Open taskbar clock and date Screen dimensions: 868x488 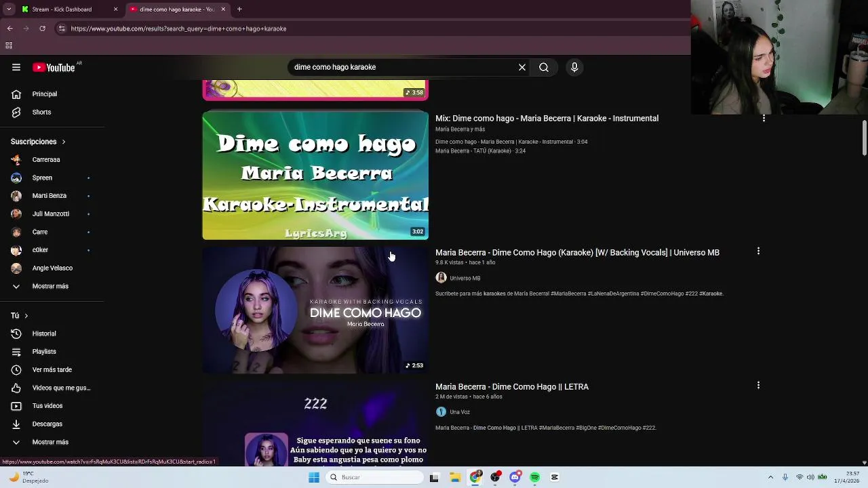(x=848, y=477)
